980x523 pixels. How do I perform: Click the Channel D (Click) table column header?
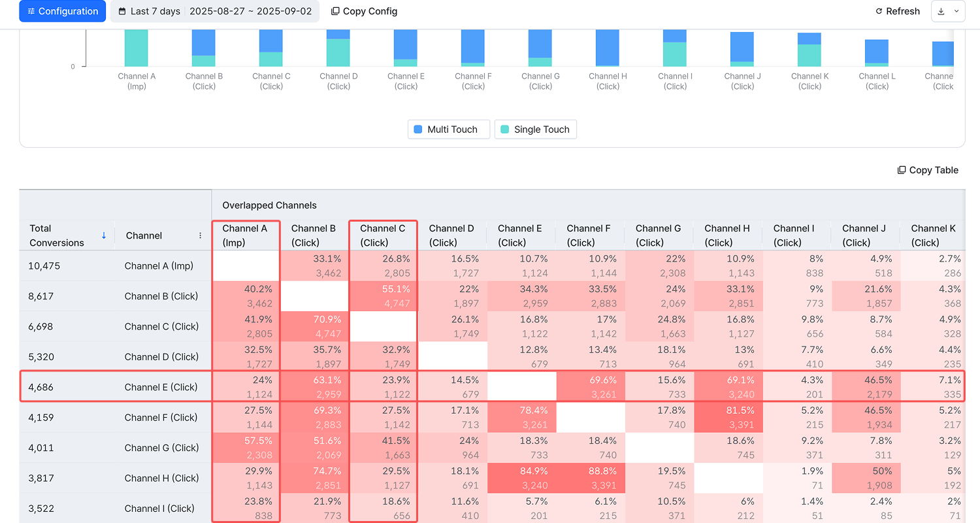tap(451, 235)
